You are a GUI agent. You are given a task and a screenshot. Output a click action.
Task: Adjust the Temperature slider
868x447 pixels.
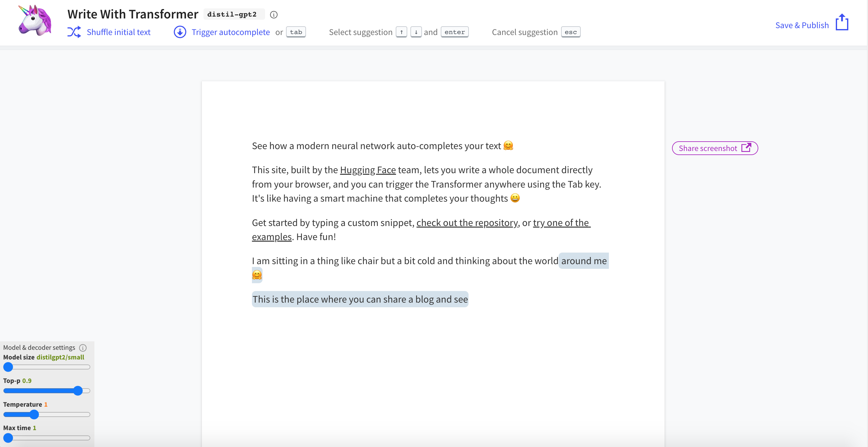point(47,414)
